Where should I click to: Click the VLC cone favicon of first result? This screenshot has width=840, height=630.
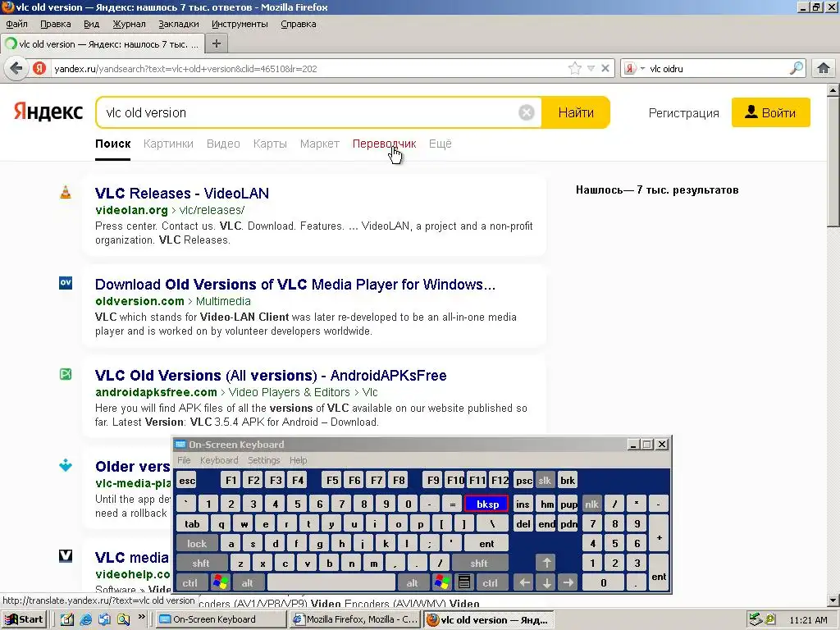point(66,192)
